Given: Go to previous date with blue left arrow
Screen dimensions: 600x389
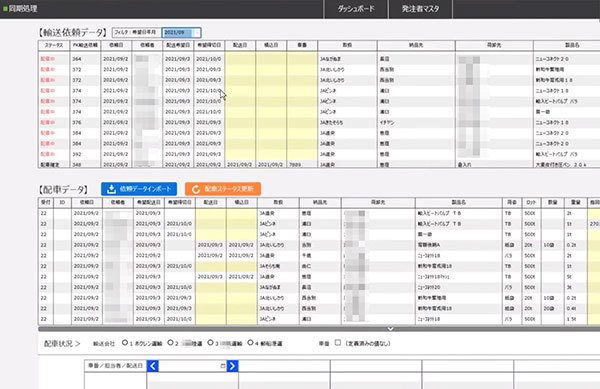Looking at the screenshot, I should pyautogui.click(x=153, y=366).
